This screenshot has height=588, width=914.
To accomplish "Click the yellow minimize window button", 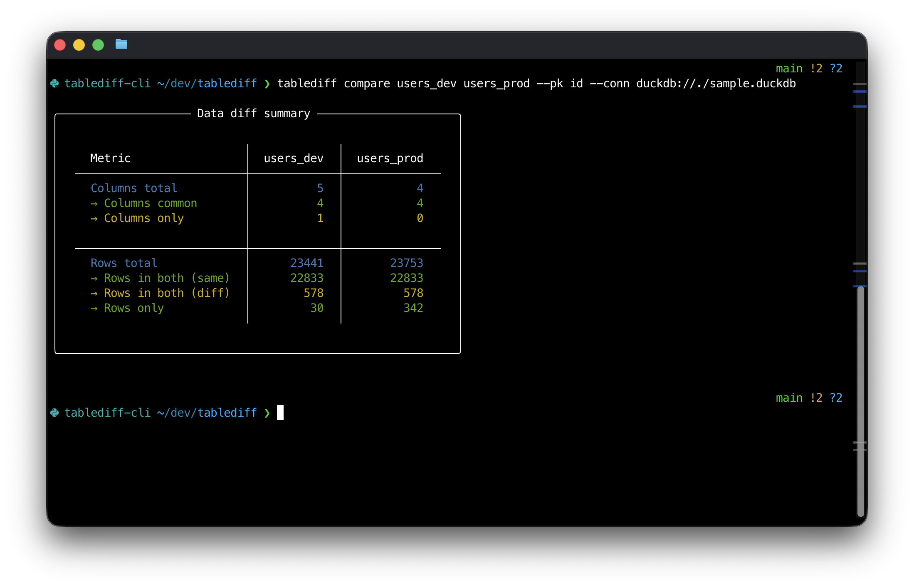I will pos(79,45).
